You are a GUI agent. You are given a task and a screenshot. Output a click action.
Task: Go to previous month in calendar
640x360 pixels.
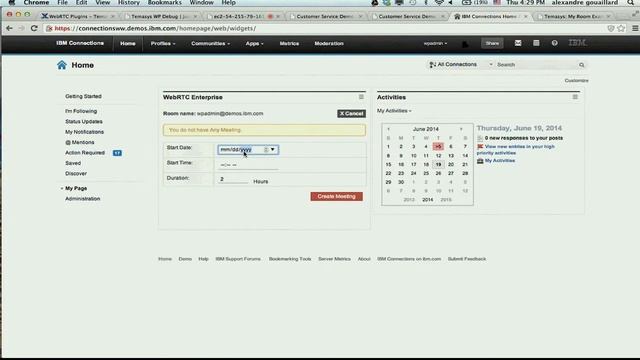tap(388, 129)
